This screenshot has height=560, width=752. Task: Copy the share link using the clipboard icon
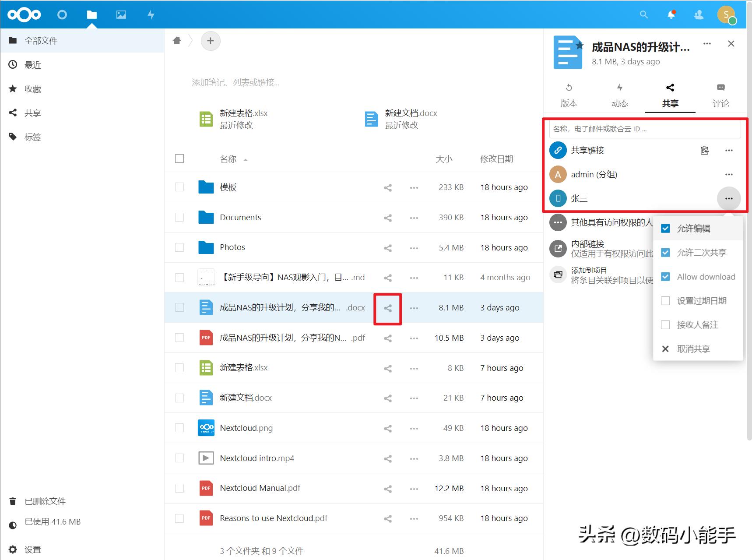click(x=705, y=150)
